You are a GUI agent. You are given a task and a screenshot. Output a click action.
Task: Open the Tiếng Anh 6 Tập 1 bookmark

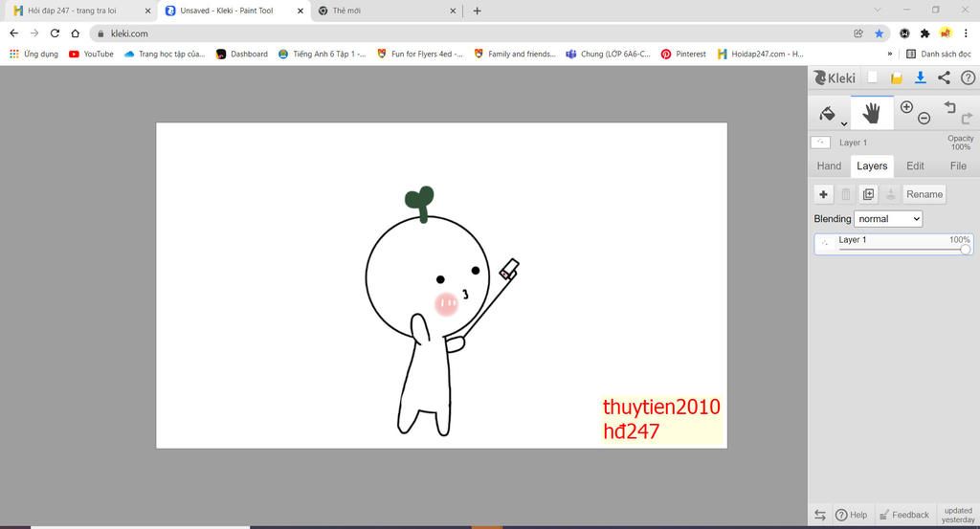[x=323, y=54]
